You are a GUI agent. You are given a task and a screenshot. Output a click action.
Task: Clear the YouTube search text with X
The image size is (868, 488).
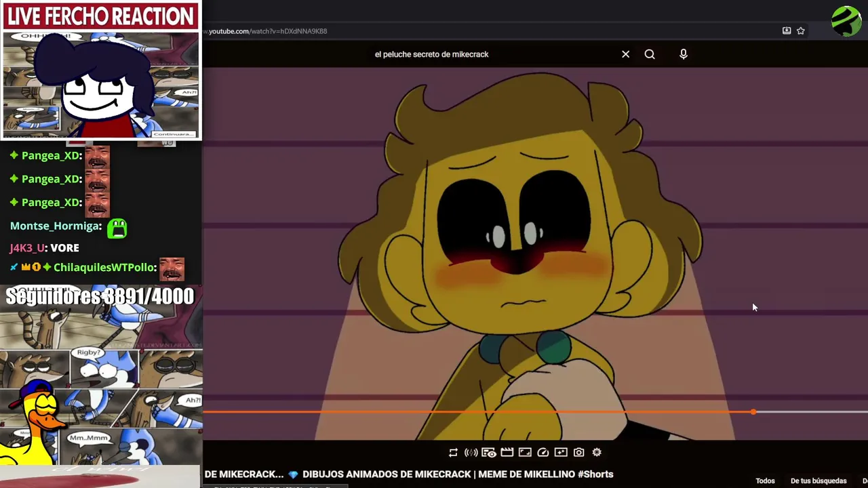click(625, 54)
